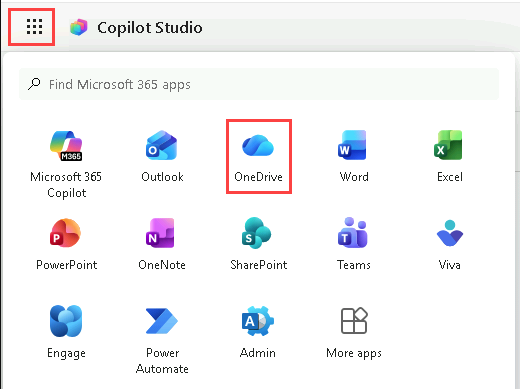Viewport: 520px width, 389px height.
Task: Click the Find Microsoft 365 apps search field
Action: (x=259, y=84)
